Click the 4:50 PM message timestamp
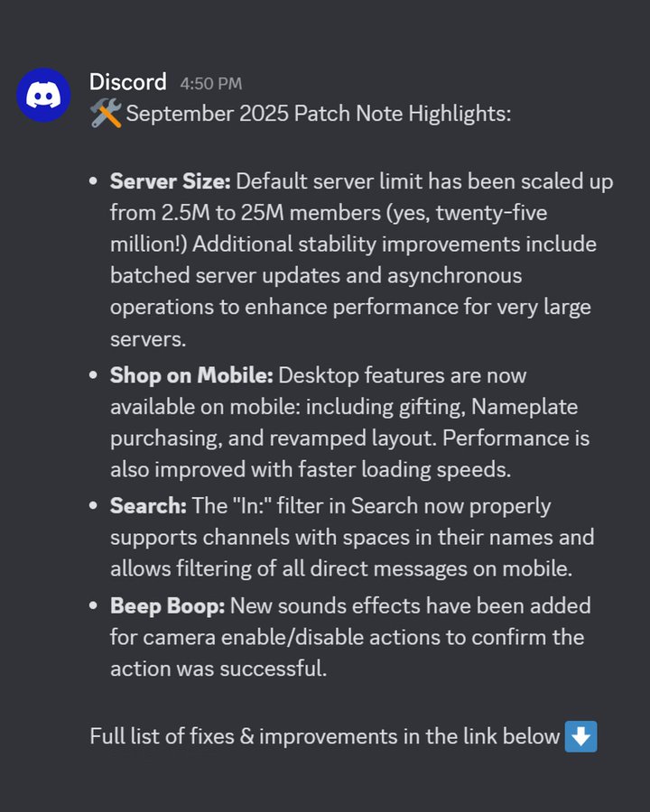 [x=210, y=84]
